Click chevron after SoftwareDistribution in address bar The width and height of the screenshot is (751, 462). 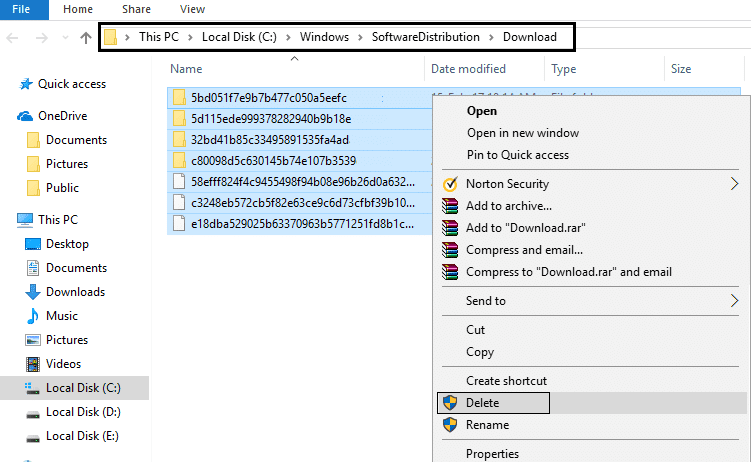pos(490,38)
